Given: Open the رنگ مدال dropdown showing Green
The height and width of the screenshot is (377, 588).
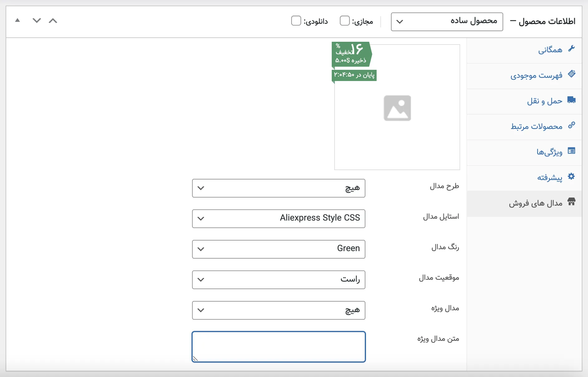Looking at the screenshot, I should point(279,249).
